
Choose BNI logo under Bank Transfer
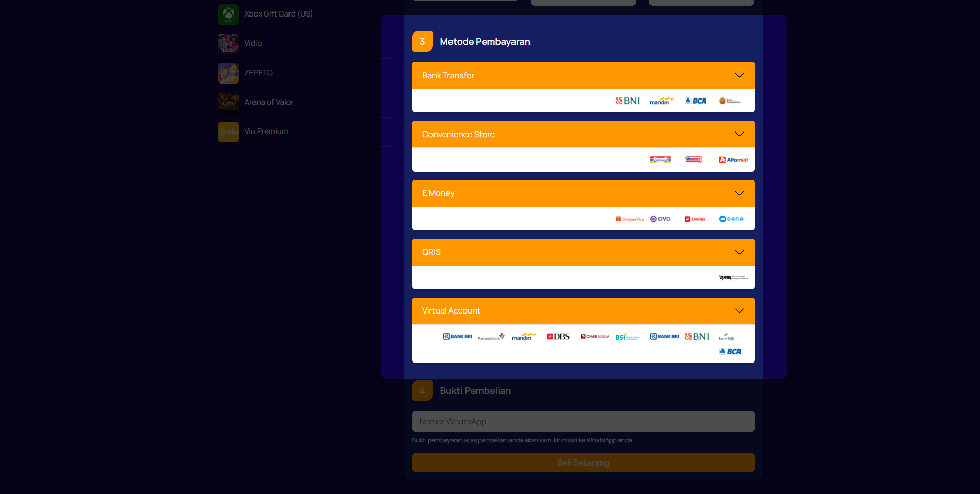pyautogui.click(x=628, y=101)
